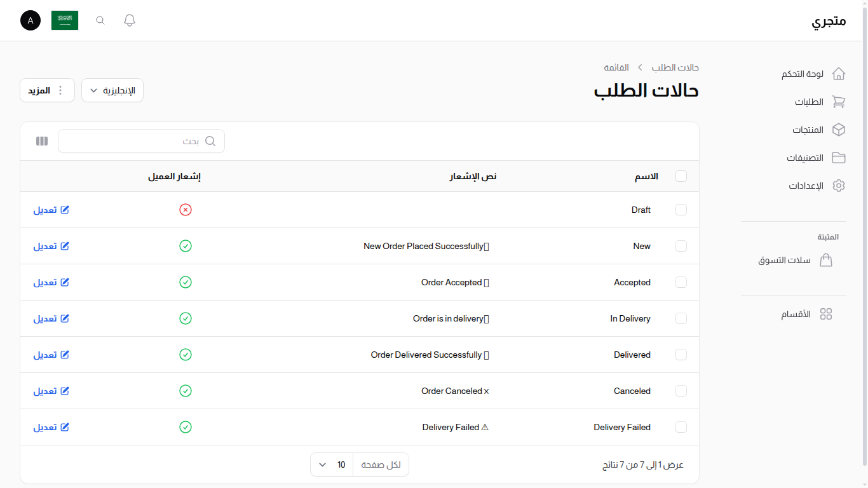This screenshot has height=488, width=868.
Task: Click the الأقسام grid icon
Action: [826, 313]
